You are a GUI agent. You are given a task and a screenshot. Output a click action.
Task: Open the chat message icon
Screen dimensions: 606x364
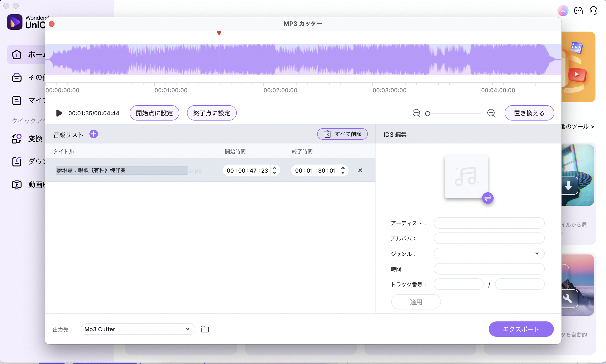click(578, 11)
